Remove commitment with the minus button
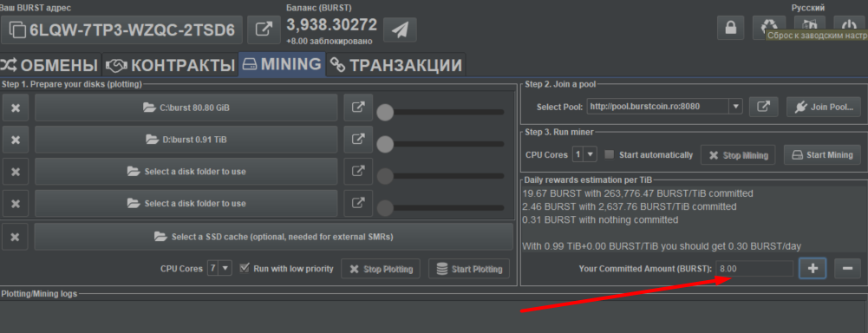 click(847, 268)
